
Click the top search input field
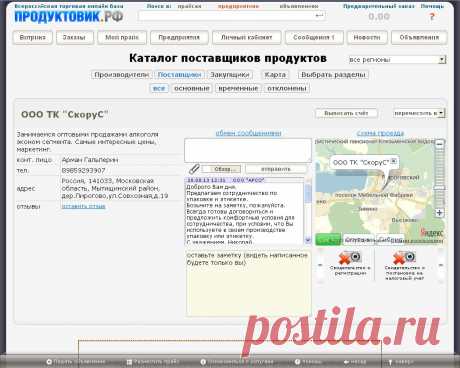point(232,16)
